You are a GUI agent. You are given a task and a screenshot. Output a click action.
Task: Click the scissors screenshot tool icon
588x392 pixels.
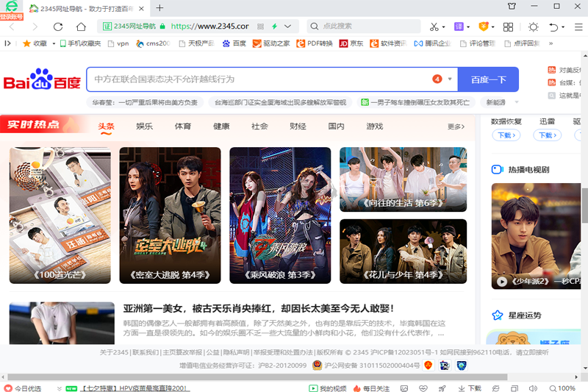pyautogui.click(x=434, y=26)
